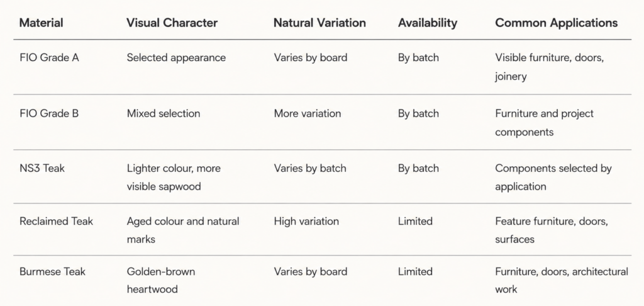
Task: Click the Visual Character column header
Action: point(172,23)
